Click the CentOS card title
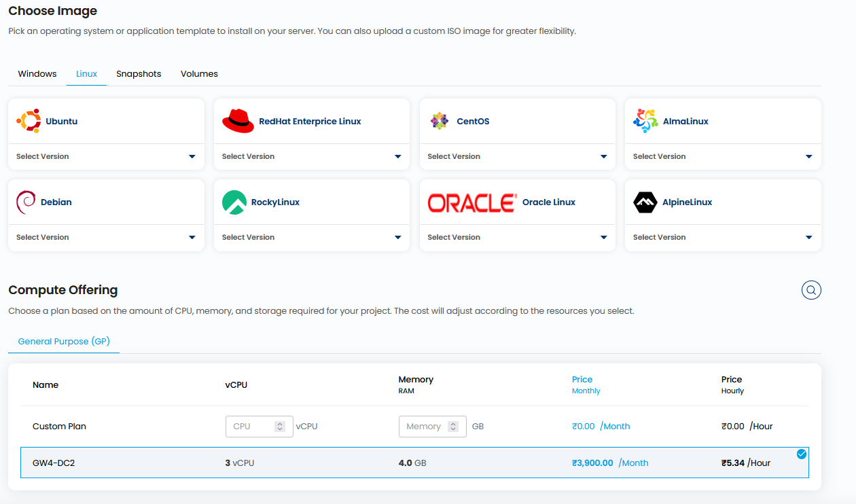Viewport: 856px width, 504px height. (473, 122)
